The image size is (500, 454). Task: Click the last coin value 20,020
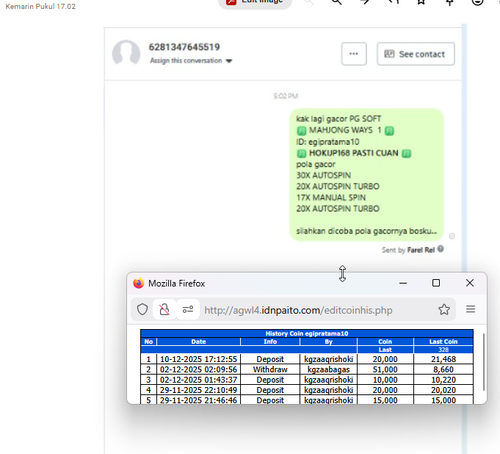(443, 390)
